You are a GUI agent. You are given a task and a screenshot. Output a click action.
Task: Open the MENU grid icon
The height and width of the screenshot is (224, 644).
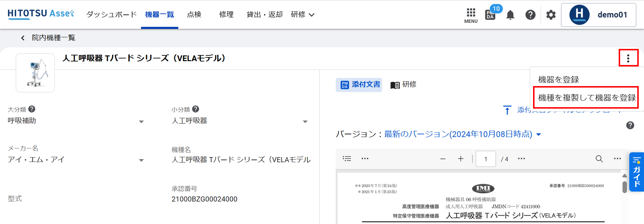(x=471, y=16)
